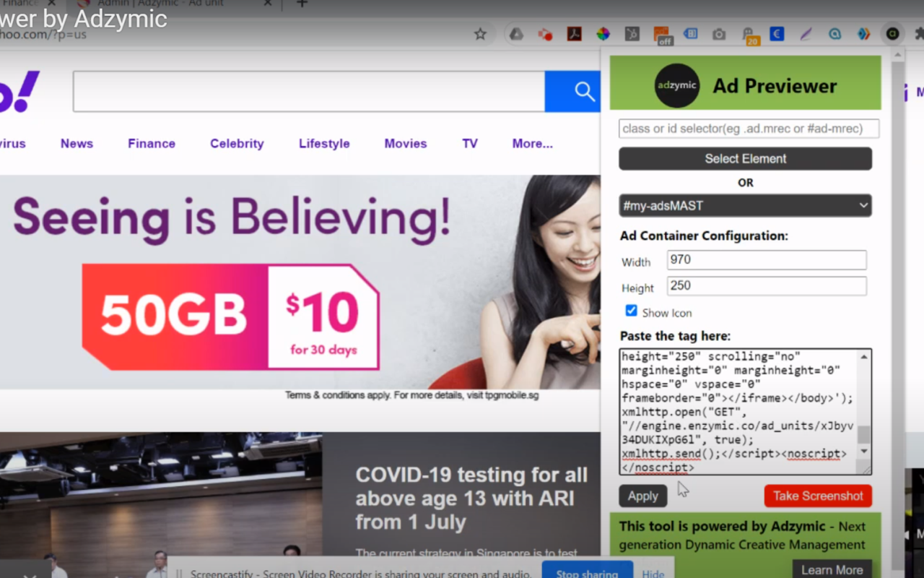This screenshot has width=924, height=578.
Task: Click the Learn More button
Action: pyautogui.click(x=832, y=569)
